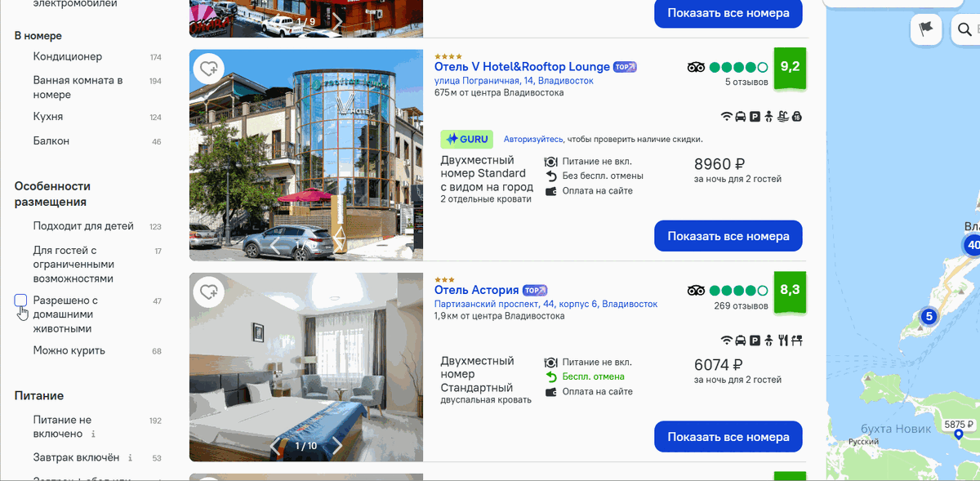Click the GURU discount badge

(x=467, y=139)
